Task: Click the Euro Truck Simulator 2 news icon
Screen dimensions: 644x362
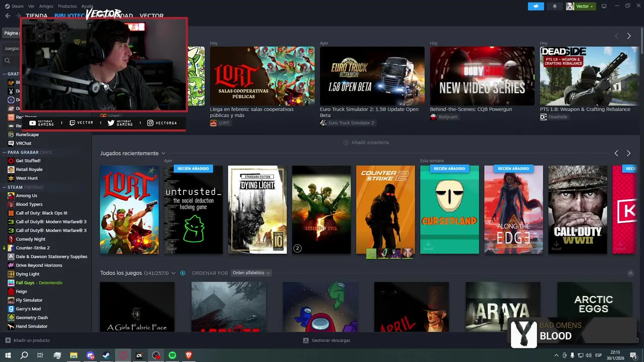Action: [323, 123]
